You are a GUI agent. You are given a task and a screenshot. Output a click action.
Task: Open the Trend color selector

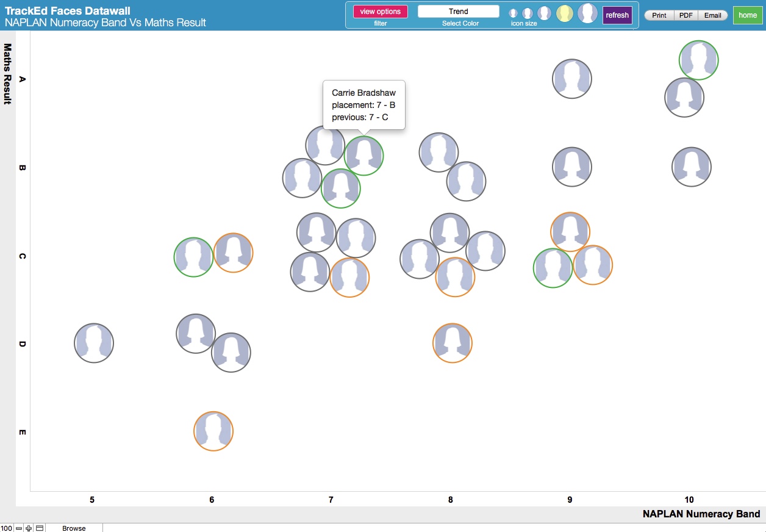[458, 12]
